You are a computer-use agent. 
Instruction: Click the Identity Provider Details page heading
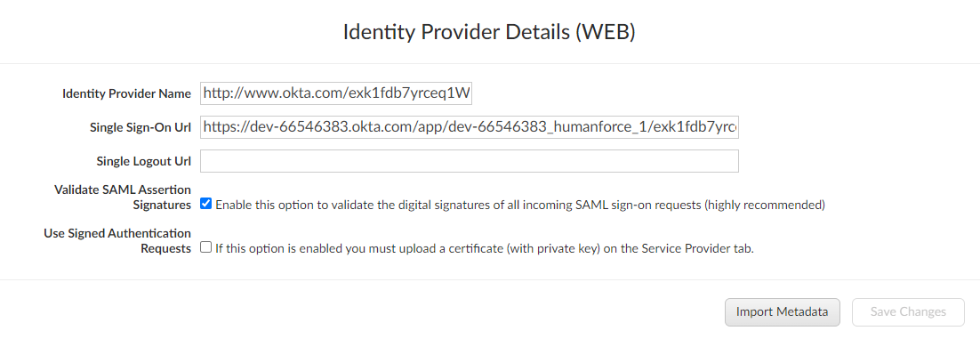click(489, 32)
